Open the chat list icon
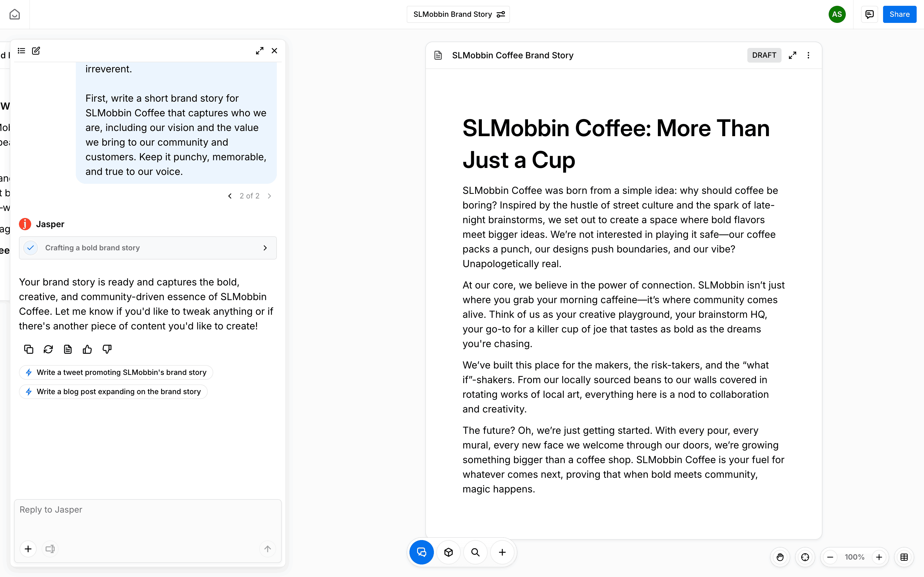The width and height of the screenshot is (924, 577). pos(21,51)
